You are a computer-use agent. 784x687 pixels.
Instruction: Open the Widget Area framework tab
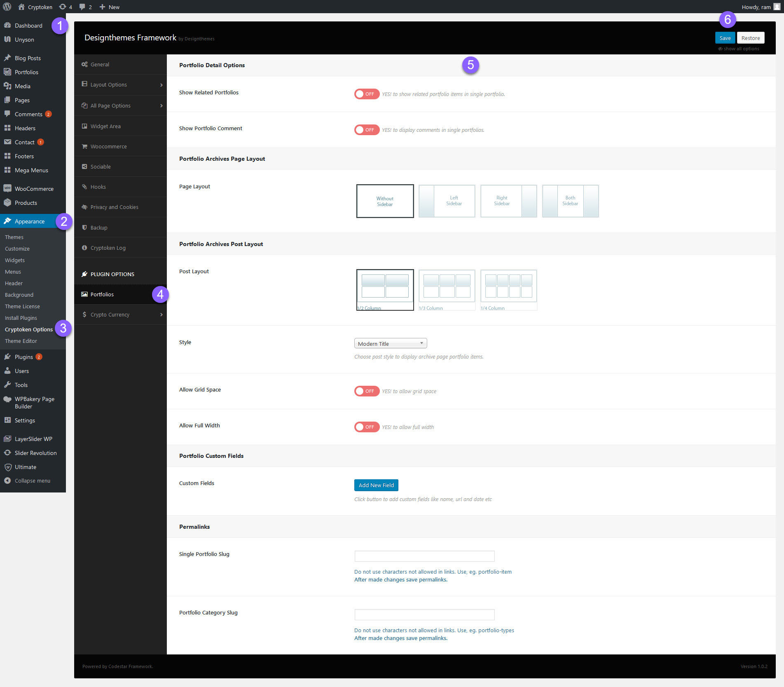pyautogui.click(x=120, y=126)
